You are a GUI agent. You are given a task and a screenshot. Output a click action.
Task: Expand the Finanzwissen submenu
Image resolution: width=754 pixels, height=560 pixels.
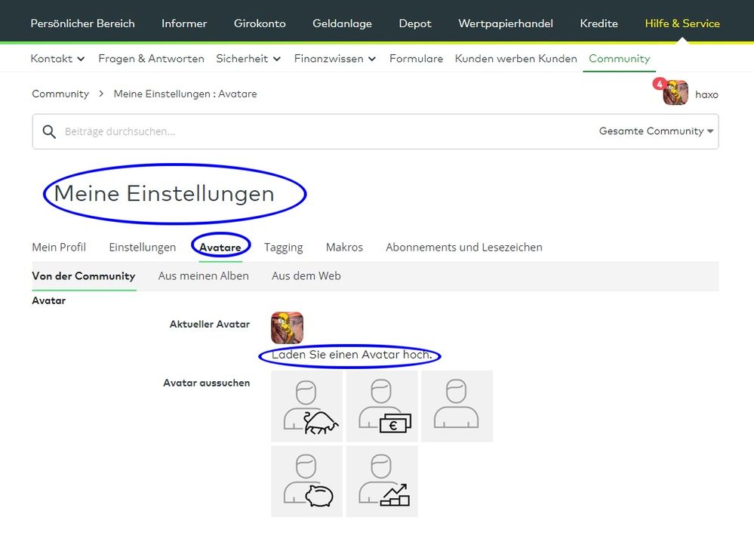coord(335,58)
